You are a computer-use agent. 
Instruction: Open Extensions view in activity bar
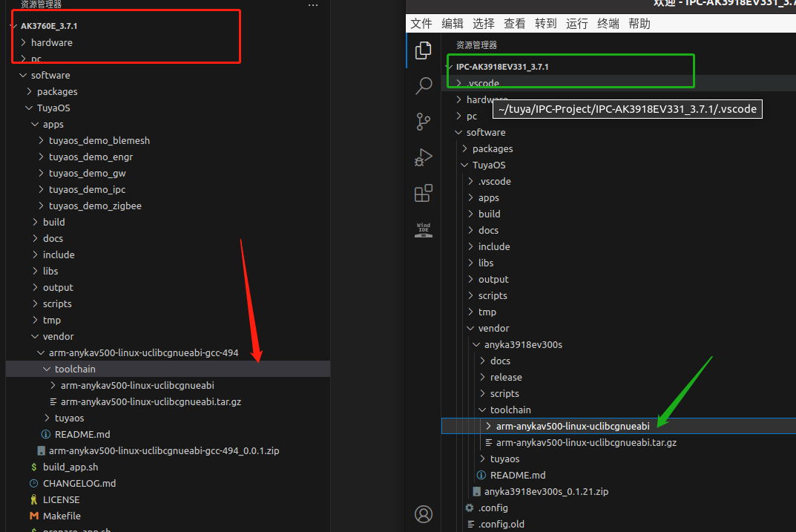[424, 193]
